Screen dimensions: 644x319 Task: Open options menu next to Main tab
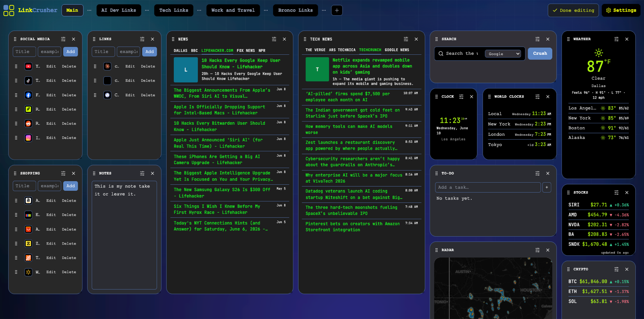coord(89,10)
